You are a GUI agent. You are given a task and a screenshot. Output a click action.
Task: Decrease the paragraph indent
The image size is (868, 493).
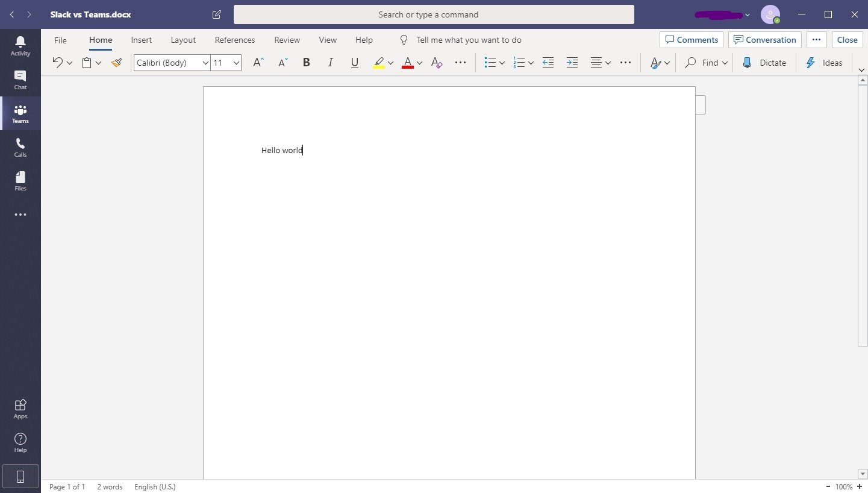pyautogui.click(x=548, y=62)
